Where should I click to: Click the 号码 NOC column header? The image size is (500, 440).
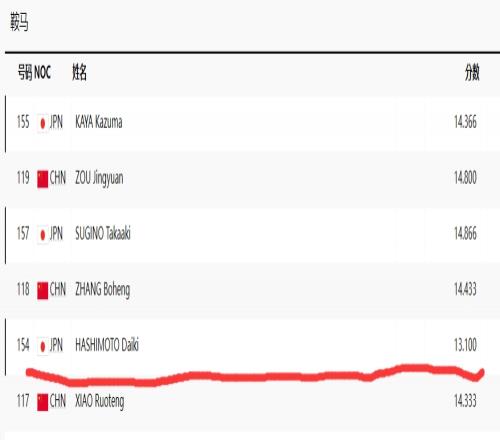click(x=34, y=72)
